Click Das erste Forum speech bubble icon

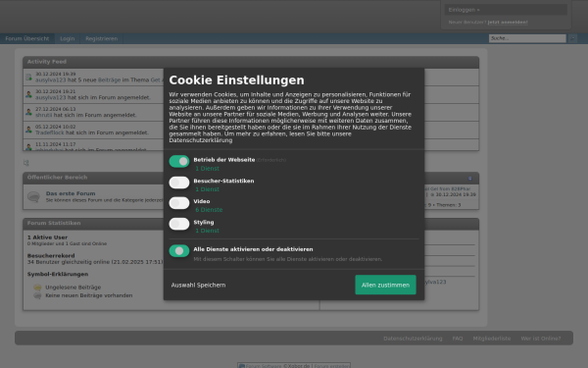33,196
